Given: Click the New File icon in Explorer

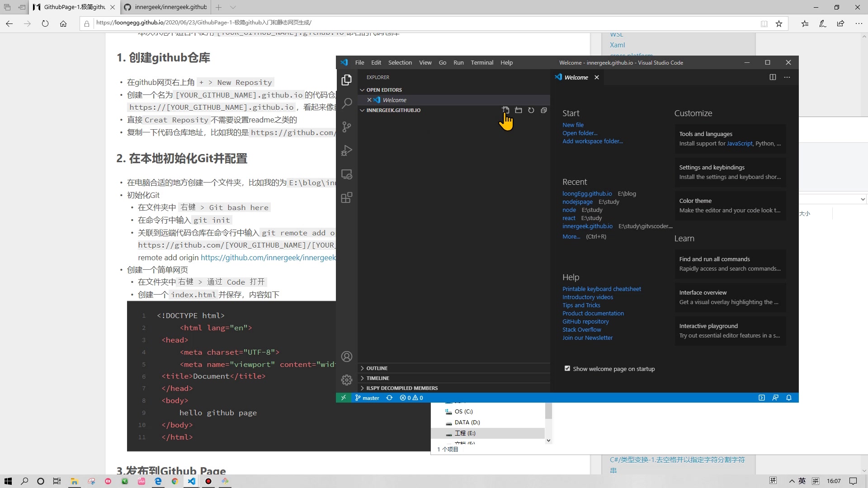Looking at the screenshot, I should click(506, 110).
